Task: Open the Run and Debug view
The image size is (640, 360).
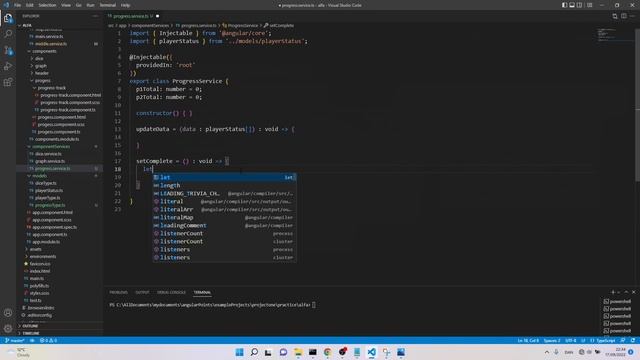Action: pyautogui.click(x=8, y=66)
